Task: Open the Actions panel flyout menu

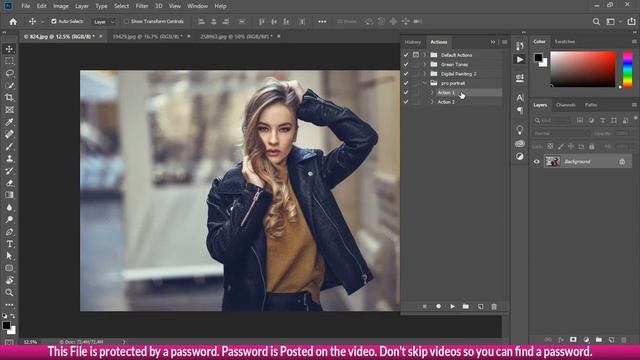Action: pyautogui.click(x=504, y=42)
